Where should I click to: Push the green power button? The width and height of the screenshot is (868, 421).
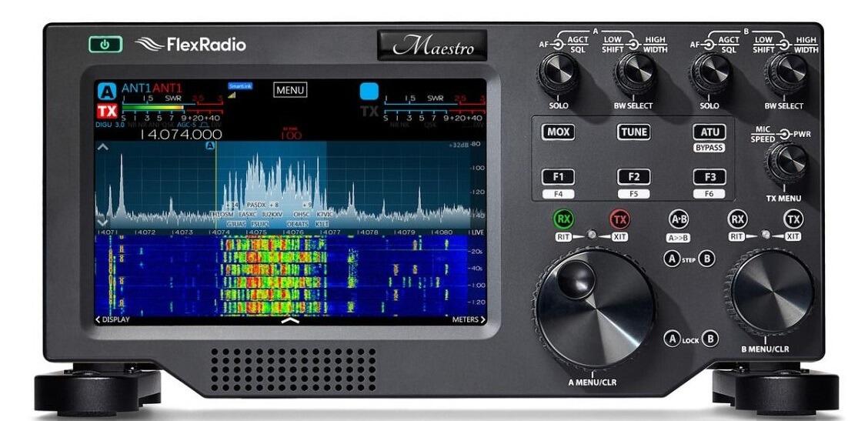click(x=105, y=45)
